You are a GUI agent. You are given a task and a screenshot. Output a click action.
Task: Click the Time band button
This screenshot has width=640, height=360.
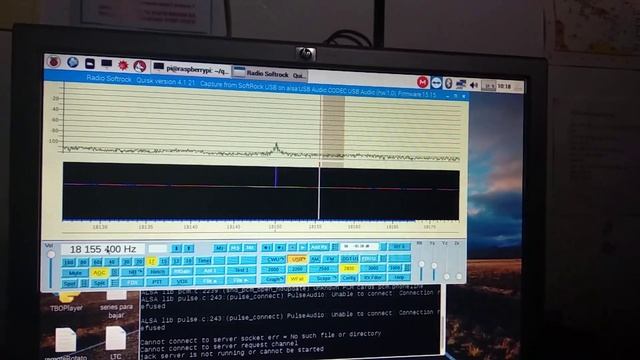[203, 261]
